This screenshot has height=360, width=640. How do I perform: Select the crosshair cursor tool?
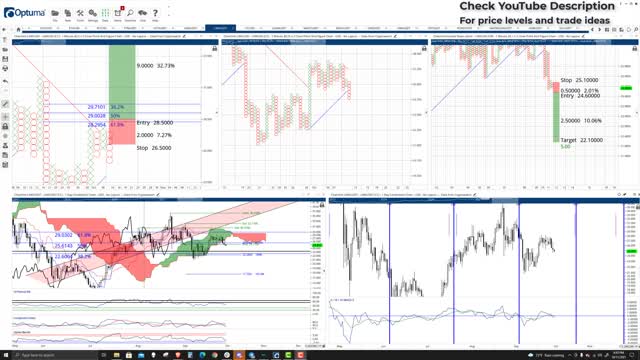(5, 117)
